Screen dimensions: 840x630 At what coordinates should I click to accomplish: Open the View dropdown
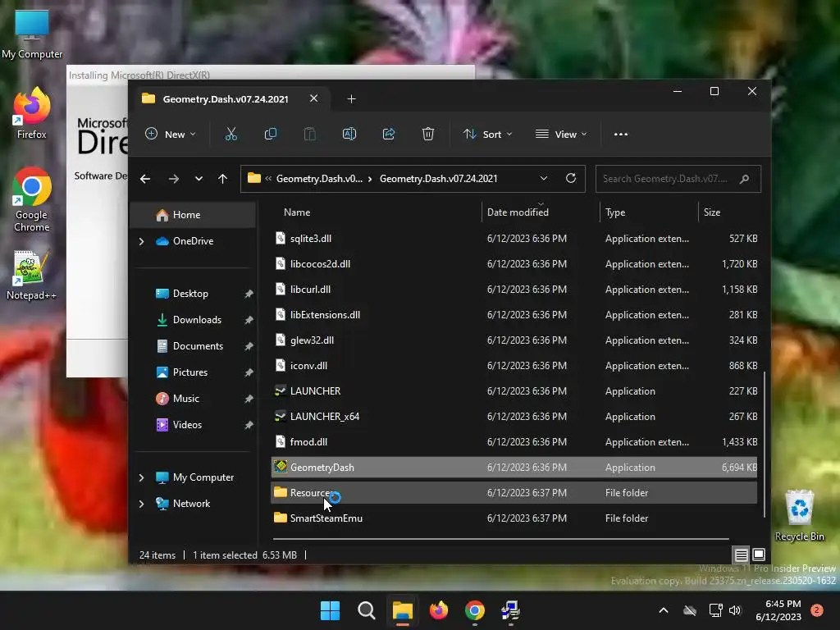(561, 134)
